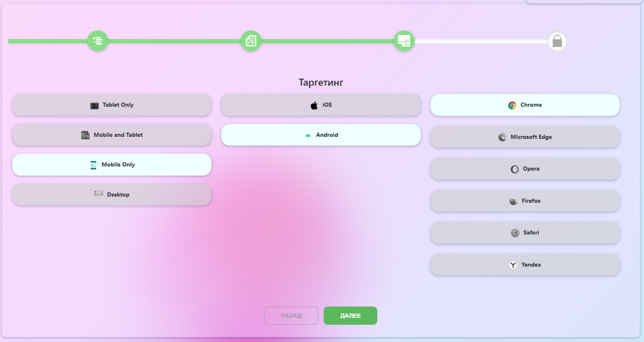Click the locked final step padlock icon
This screenshot has height=342, width=644.
557,41
